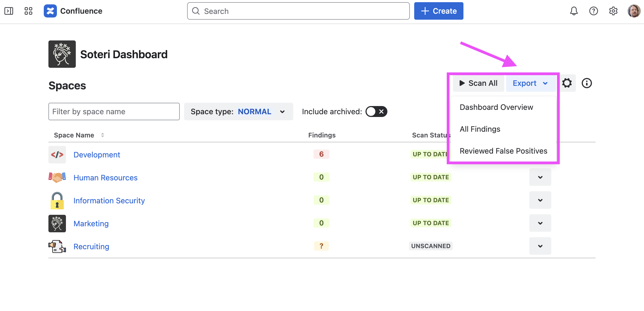This screenshot has height=311, width=644.
Task: Open the app switcher grid icon
Action: tap(28, 11)
